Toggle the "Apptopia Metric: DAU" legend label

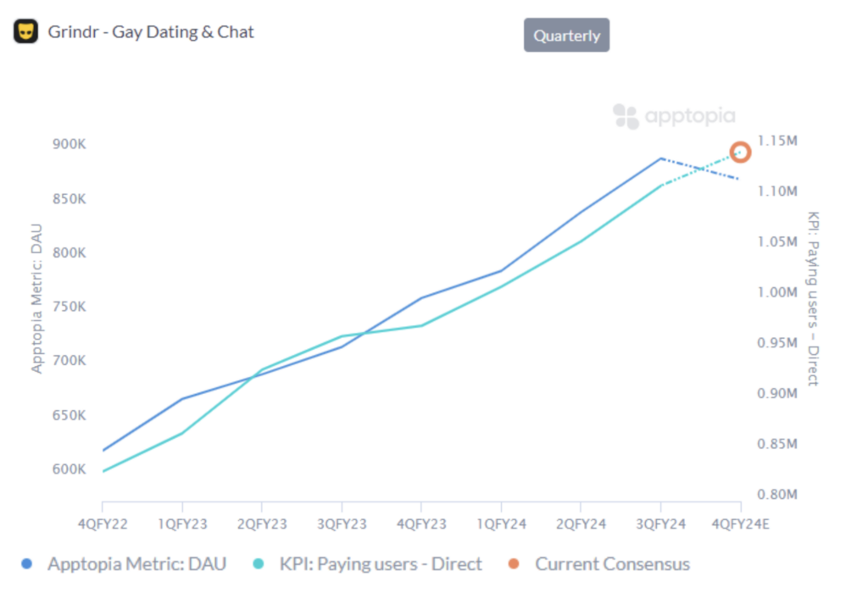pyautogui.click(x=136, y=564)
